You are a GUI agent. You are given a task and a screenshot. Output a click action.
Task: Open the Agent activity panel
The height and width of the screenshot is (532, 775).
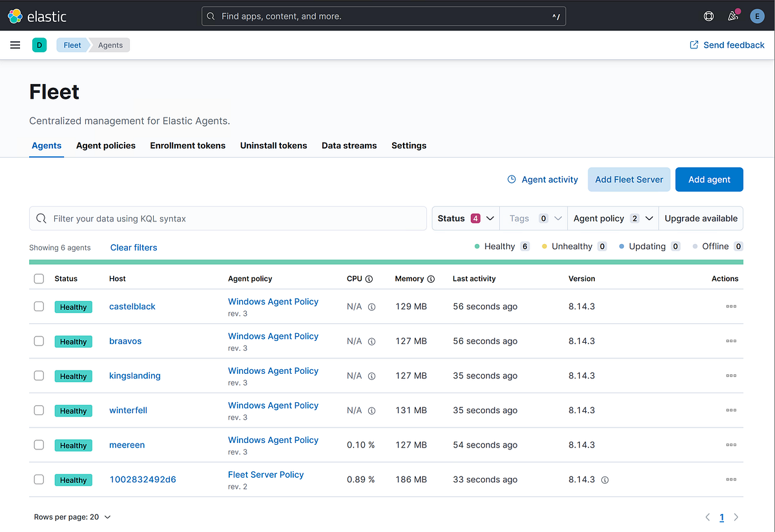(x=542, y=179)
